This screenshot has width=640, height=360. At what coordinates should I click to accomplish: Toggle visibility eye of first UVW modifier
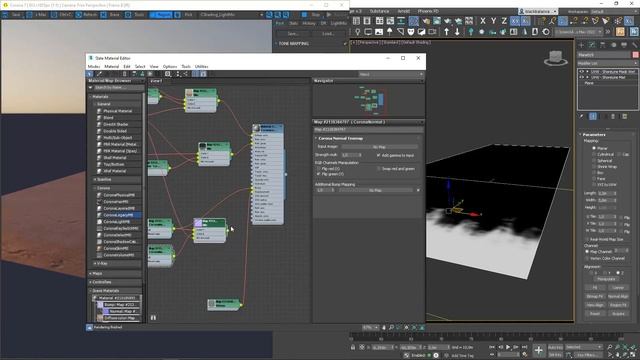[582, 71]
